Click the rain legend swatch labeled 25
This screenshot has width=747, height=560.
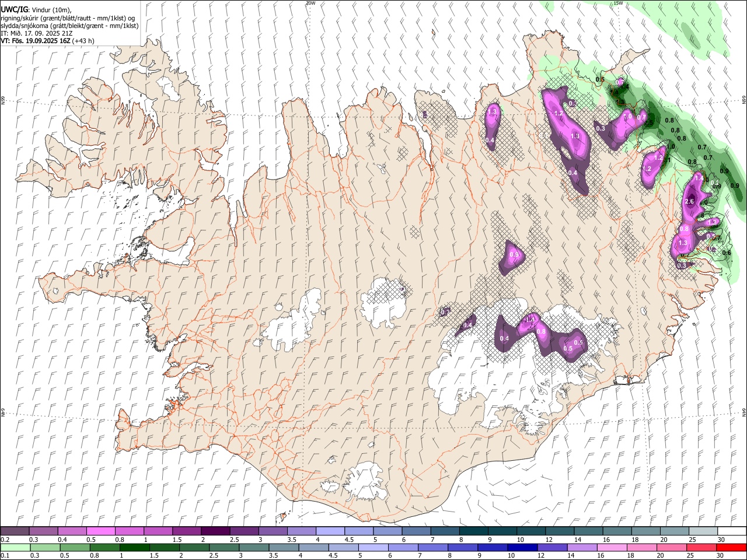pos(701,548)
